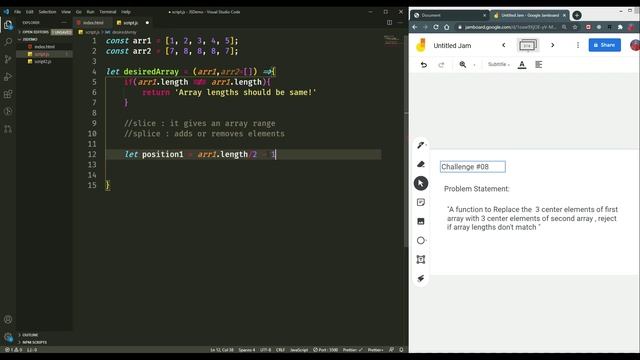Open the Search view in VS Code
Screen dimensions: 640x360
[x=8, y=42]
